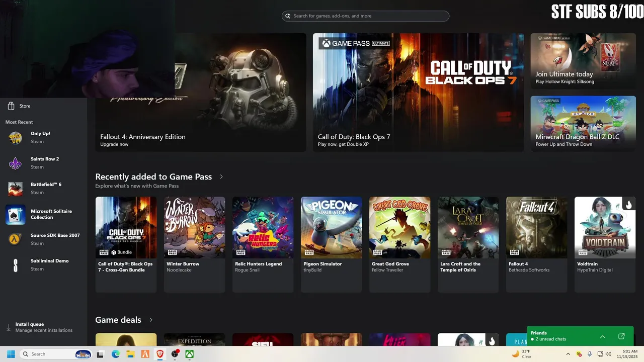Open Subliminal Demo from recent list
The height and width of the screenshot is (362, 644).
(44, 265)
